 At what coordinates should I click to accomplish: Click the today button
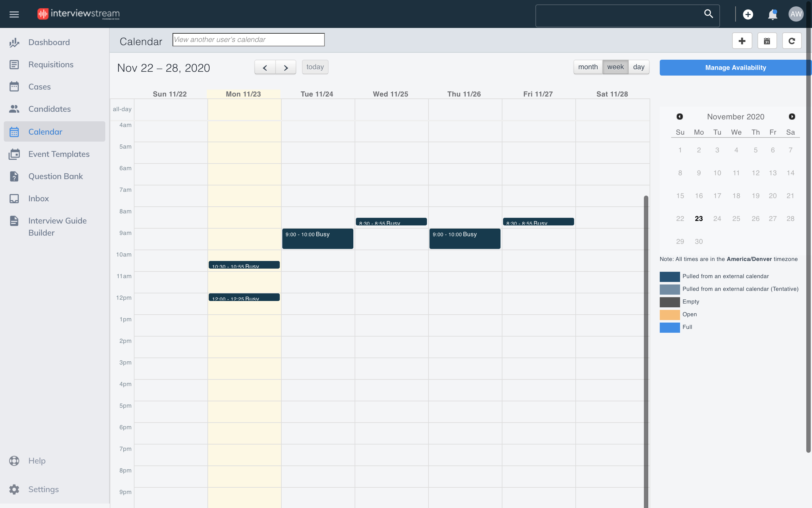(315, 67)
